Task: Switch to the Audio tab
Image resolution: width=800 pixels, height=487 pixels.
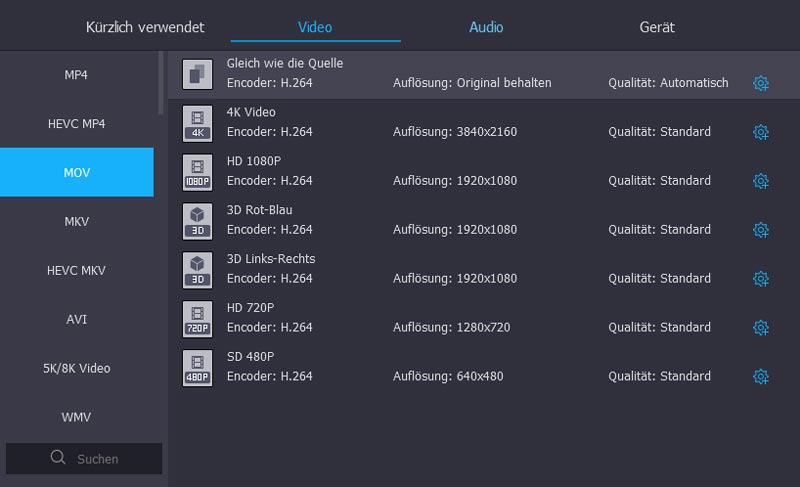Action: [x=486, y=27]
